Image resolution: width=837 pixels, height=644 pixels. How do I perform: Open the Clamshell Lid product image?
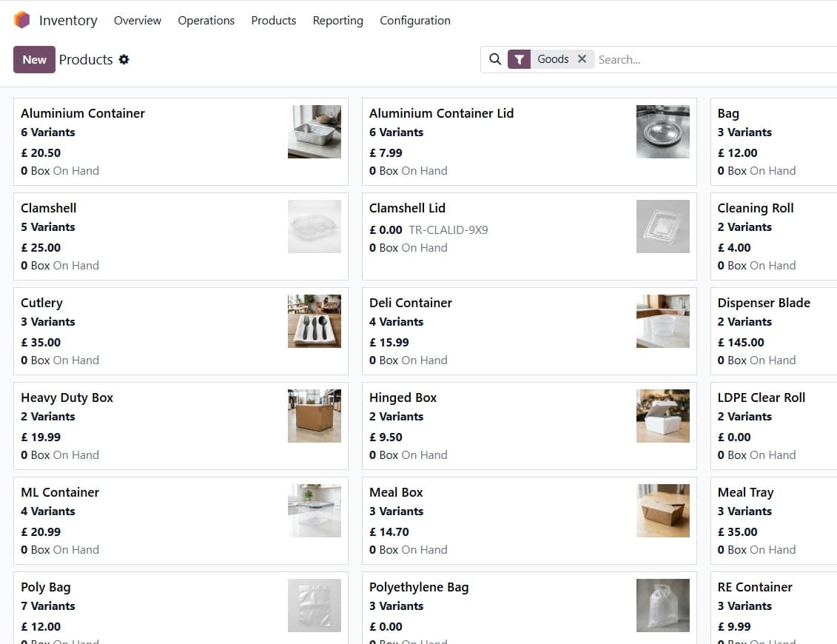[662, 227]
